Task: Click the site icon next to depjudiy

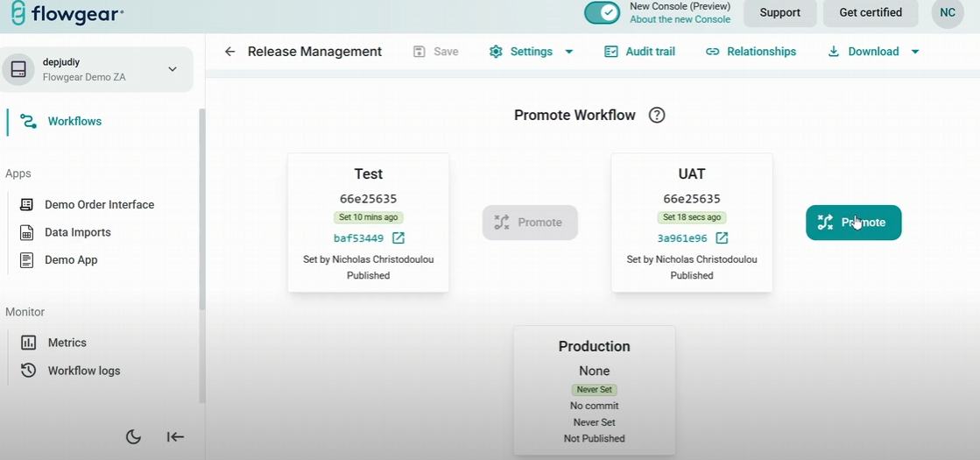Action: (x=18, y=69)
